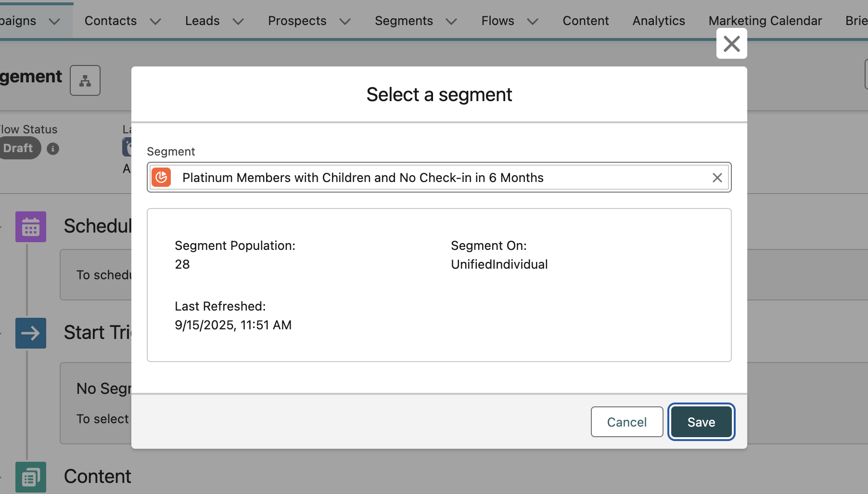Open the flow hierarchy icon button
Viewport: 868px width, 494px height.
[x=85, y=80]
